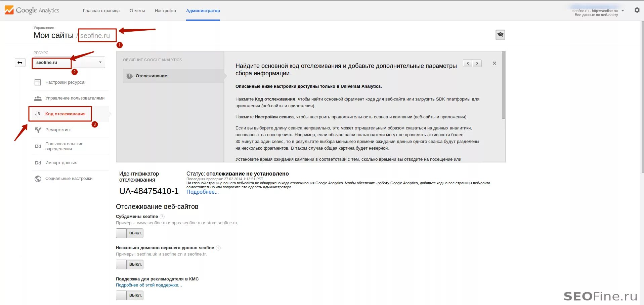
Task: Click the Dd icon for Пользовательские определения
Action: (x=38, y=146)
